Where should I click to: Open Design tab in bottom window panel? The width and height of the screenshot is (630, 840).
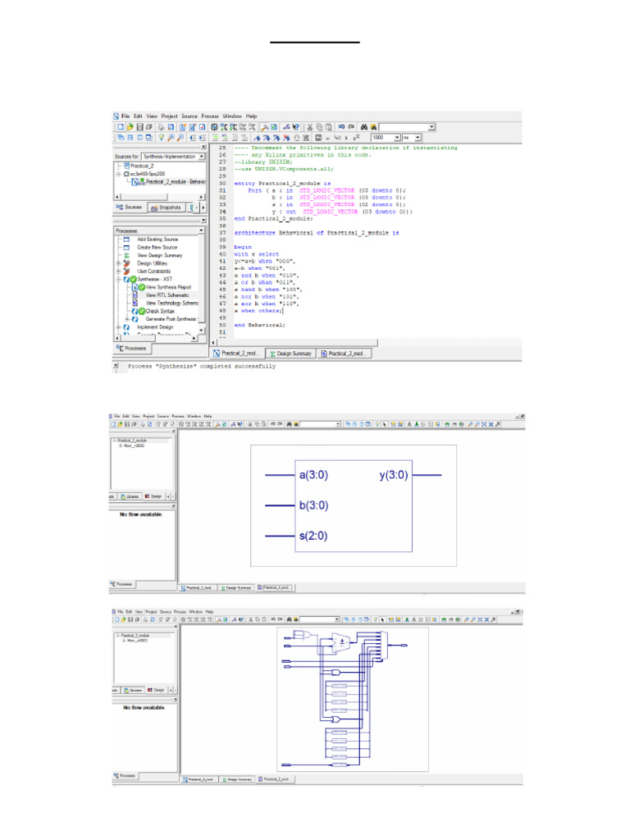157,690
